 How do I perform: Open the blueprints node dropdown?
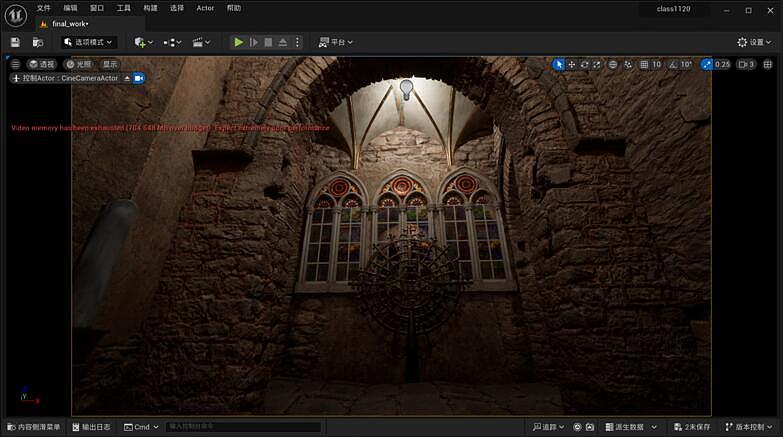coord(172,42)
